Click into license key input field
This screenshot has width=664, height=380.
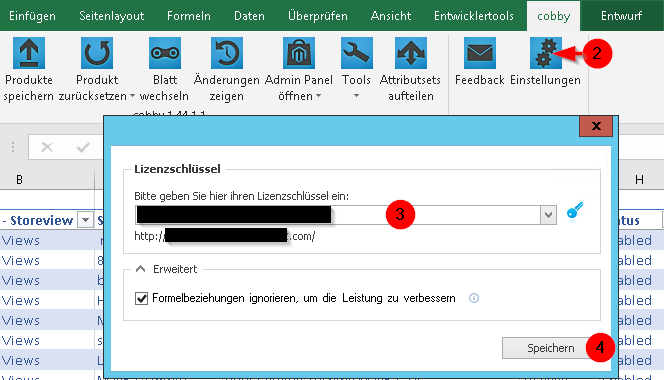tap(338, 215)
